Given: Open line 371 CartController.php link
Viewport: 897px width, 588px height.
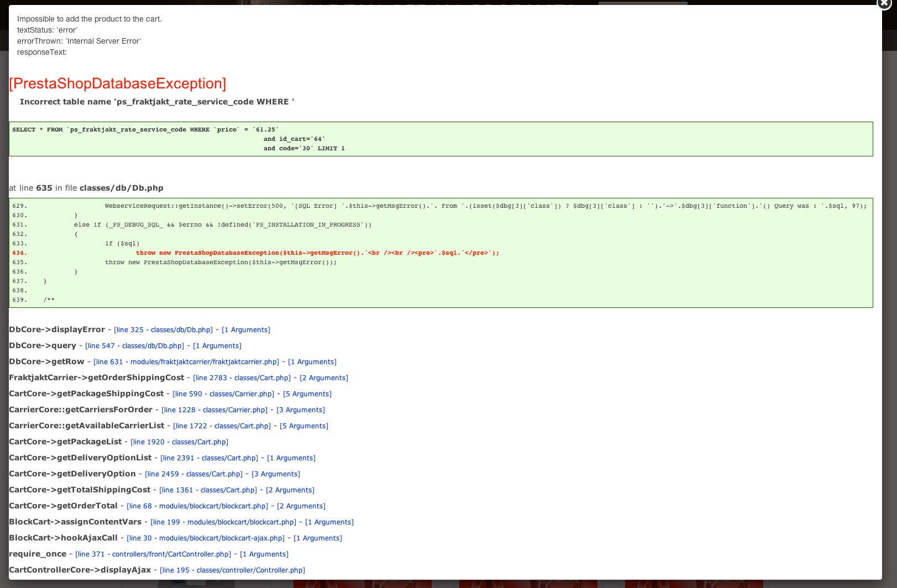Looking at the screenshot, I should (x=153, y=554).
